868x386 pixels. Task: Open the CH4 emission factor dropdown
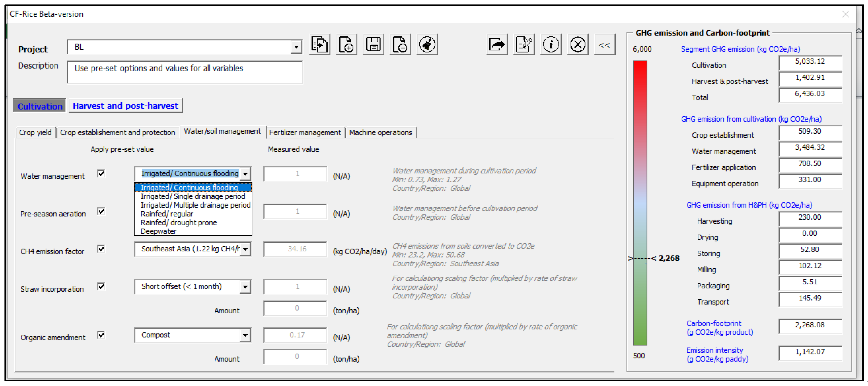point(245,249)
